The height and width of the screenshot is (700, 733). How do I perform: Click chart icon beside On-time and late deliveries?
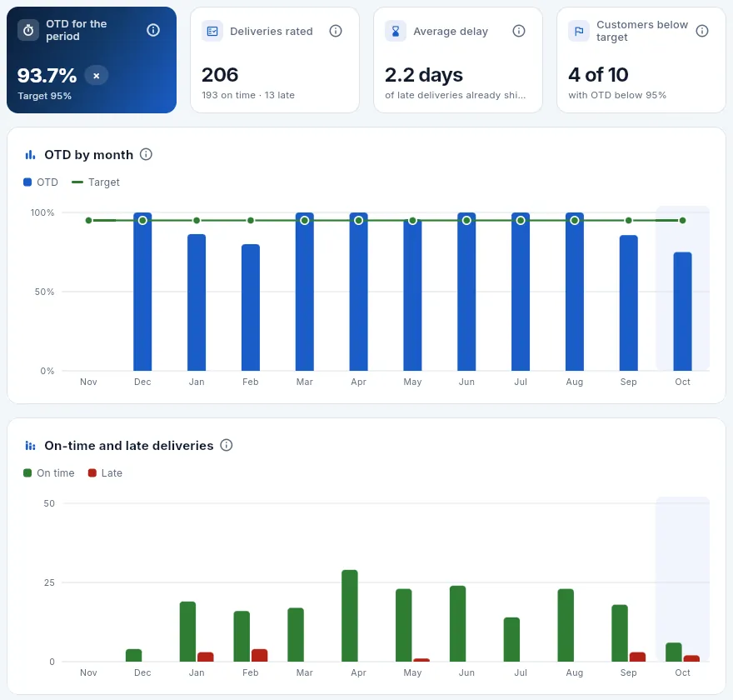(x=30, y=446)
